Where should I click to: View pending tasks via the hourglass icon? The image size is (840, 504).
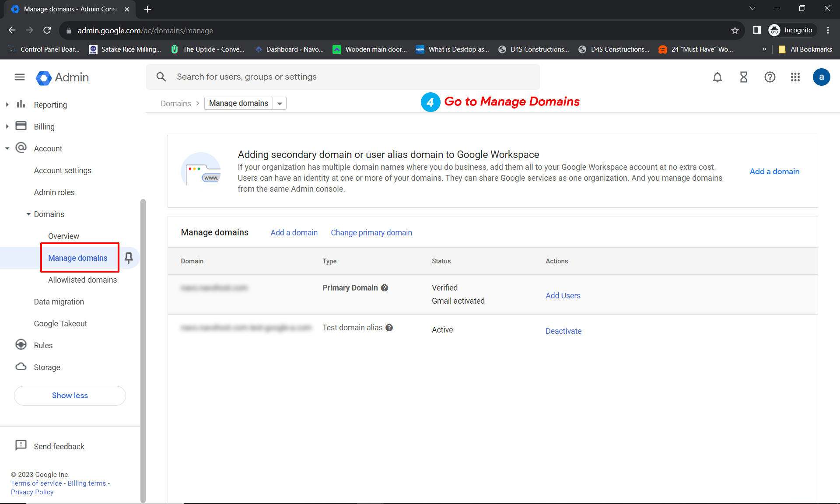click(743, 77)
